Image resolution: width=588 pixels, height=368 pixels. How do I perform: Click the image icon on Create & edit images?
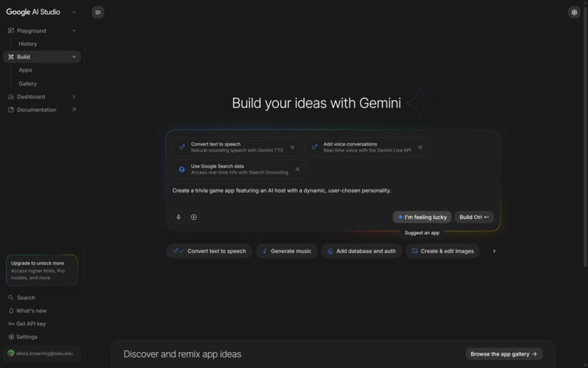[414, 251]
